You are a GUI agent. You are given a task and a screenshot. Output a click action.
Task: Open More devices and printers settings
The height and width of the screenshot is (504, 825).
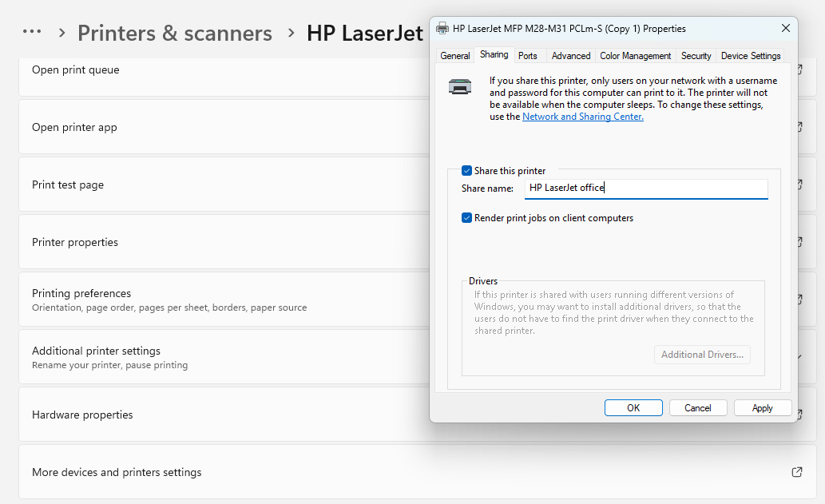point(418,472)
